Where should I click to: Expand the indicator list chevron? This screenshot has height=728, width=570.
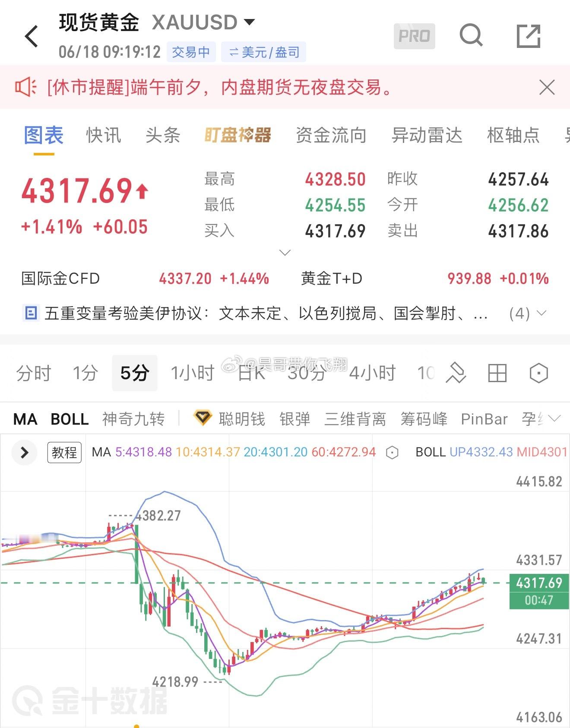click(x=554, y=418)
